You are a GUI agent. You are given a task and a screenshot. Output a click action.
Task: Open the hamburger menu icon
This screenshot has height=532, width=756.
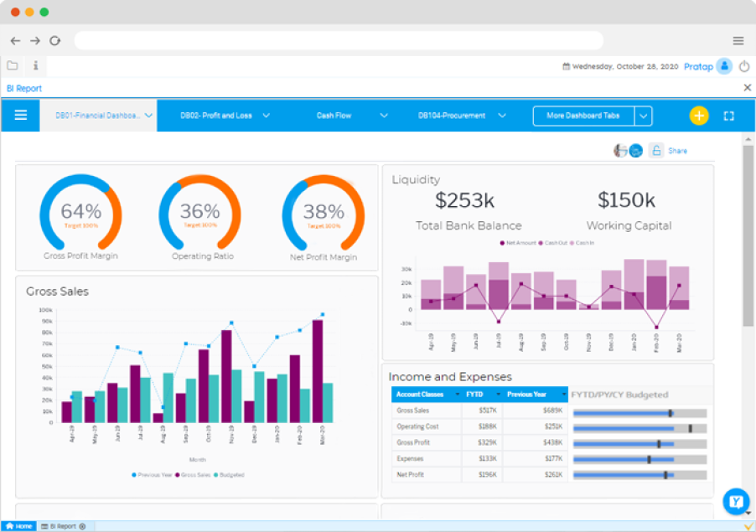point(19,116)
